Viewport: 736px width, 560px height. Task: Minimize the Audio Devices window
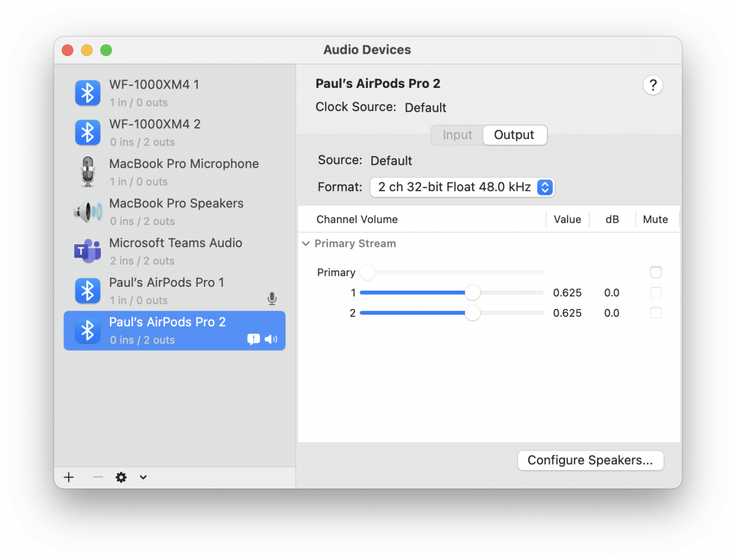coord(87,50)
